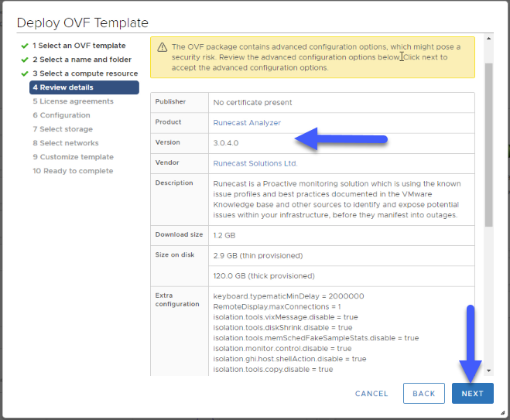Click the green checkmark beside step 1
The image size is (510, 420).
click(25, 46)
